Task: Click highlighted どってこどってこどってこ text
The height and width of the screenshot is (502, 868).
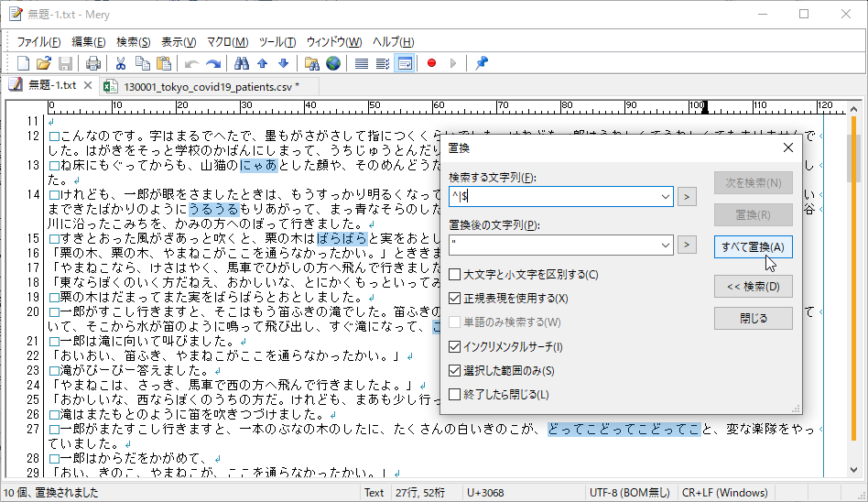Action: point(624,430)
